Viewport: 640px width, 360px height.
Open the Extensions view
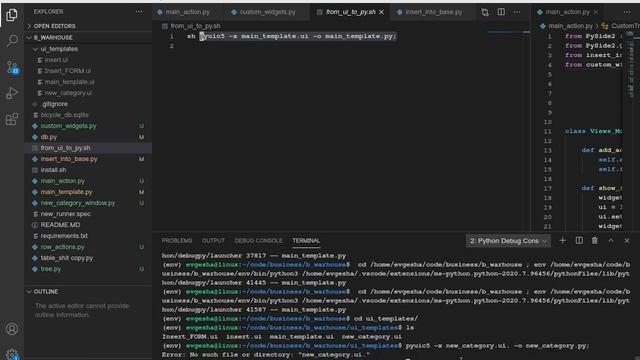pos(12,119)
